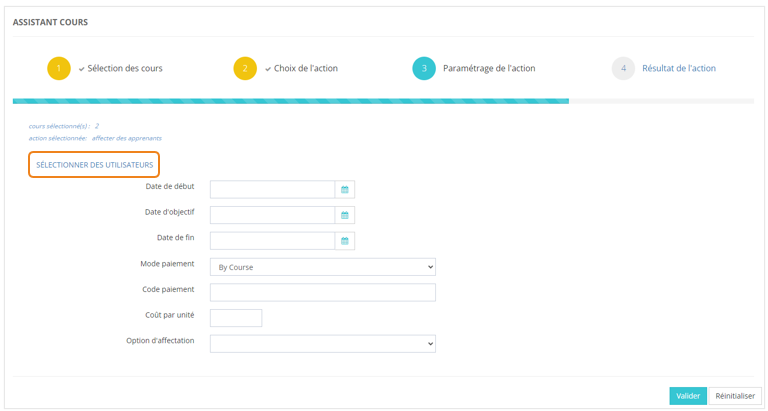This screenshot has height=411, width=768.
Task: Open Résultat de l'action step
Action: (x=678, y=69)
